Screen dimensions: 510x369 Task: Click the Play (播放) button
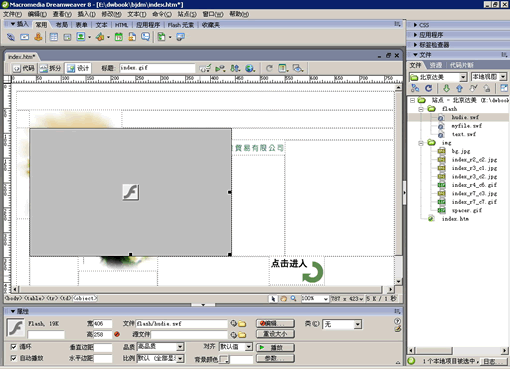pos(275,348)
